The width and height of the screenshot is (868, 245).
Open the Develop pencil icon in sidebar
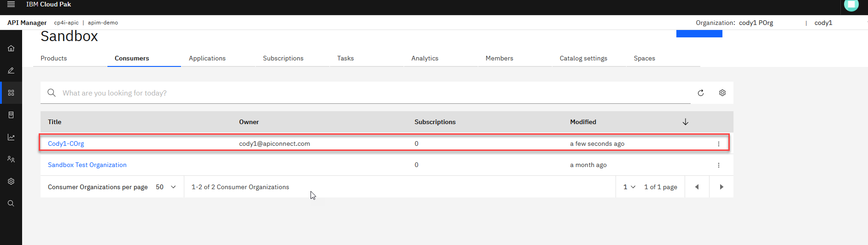coord(11,71)
